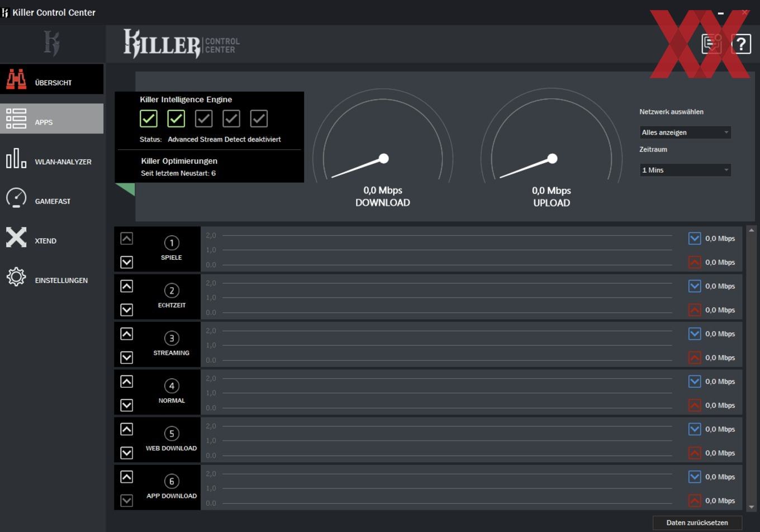Viewport: 760px width, 532px height.
Task: Switch to the GameFast tab
Action: [x=52, y=198]
